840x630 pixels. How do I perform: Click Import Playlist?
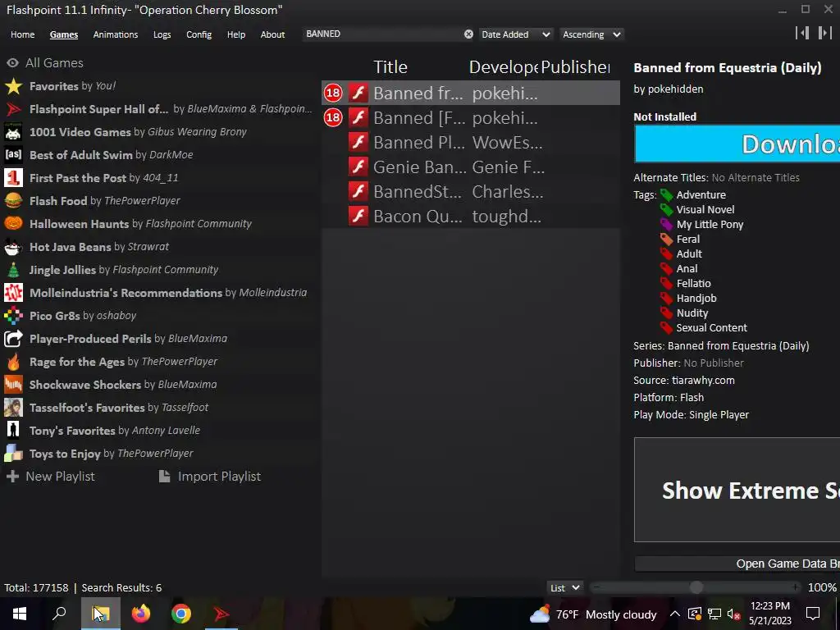click(210, 477)
